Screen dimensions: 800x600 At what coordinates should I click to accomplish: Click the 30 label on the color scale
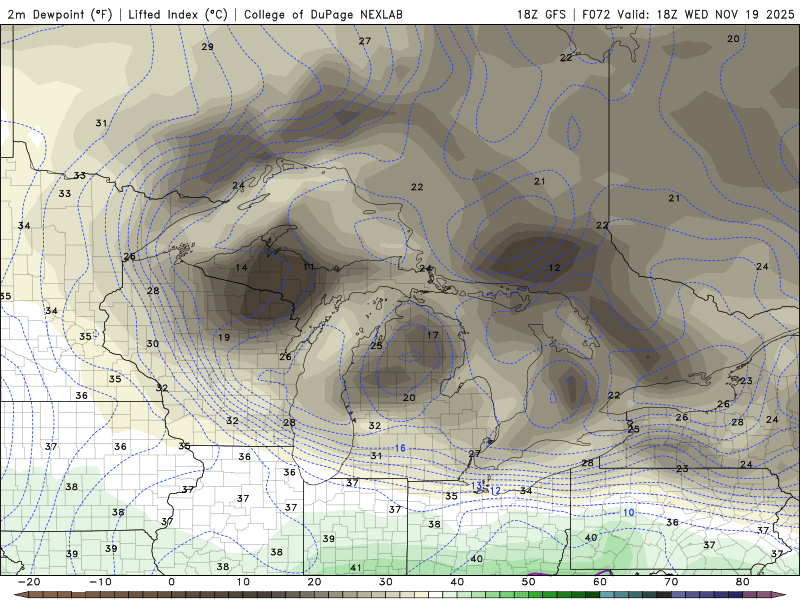(386, 582)
